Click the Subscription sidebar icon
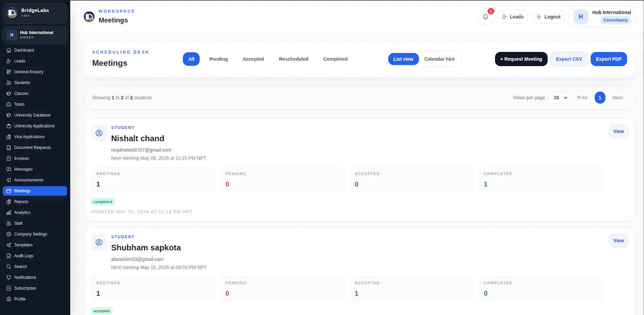Screen dimensions: 644x315 pyautogui.click(x=9, y=288)
